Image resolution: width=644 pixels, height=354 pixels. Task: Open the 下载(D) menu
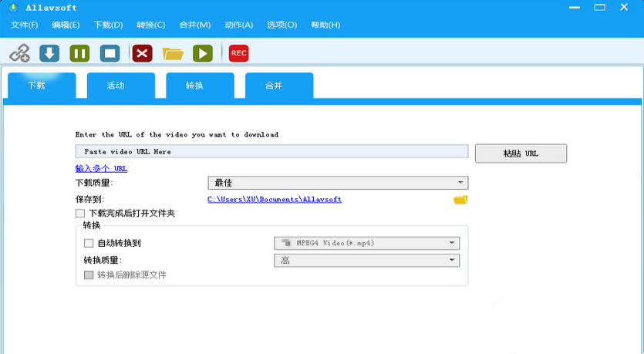pos(109,25)
